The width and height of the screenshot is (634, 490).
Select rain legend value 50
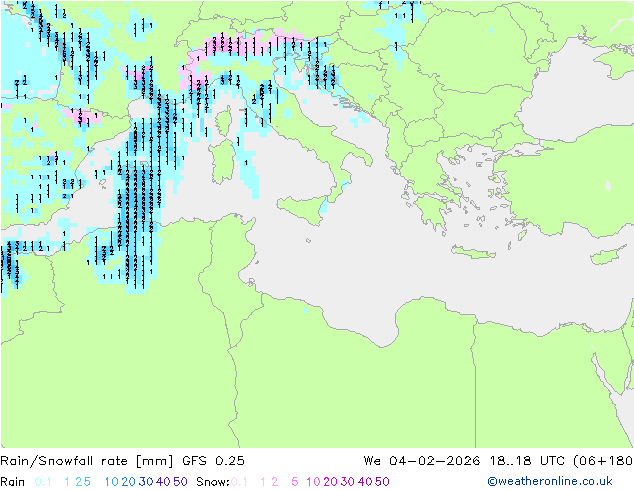pyautogui.click(x=180, y=482)
